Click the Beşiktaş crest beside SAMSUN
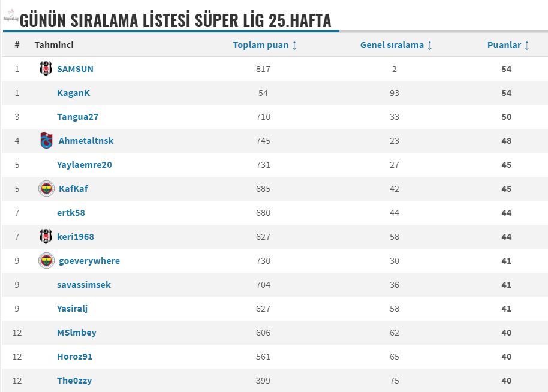The width and height of the screenshot is (548, 392). click(46, 69)
